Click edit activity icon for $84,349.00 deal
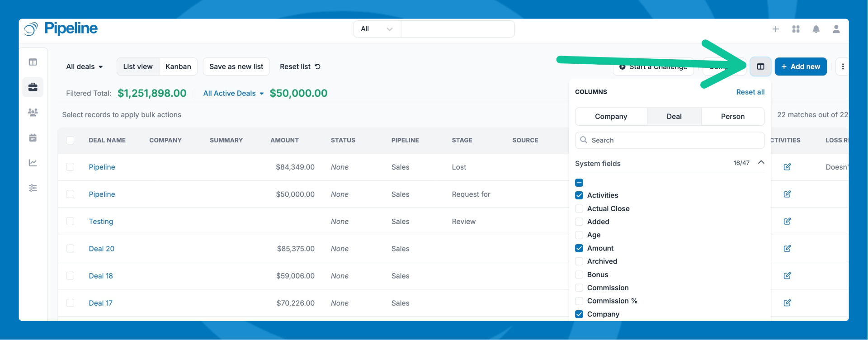Viewport: 868px width, 340px height. pyautogui.click(x=787, y=167)
